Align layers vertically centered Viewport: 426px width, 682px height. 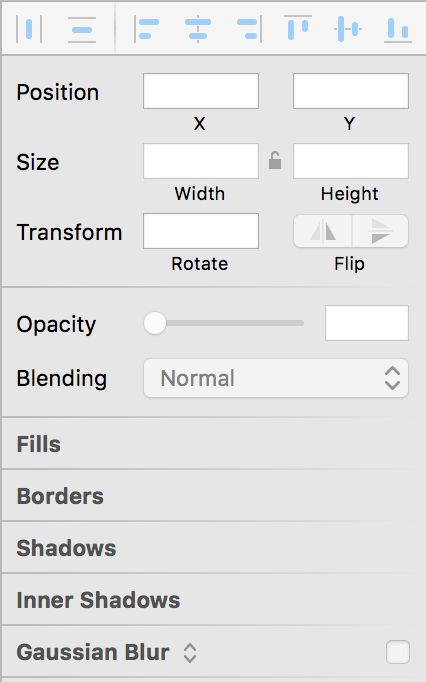coord(348,29)
